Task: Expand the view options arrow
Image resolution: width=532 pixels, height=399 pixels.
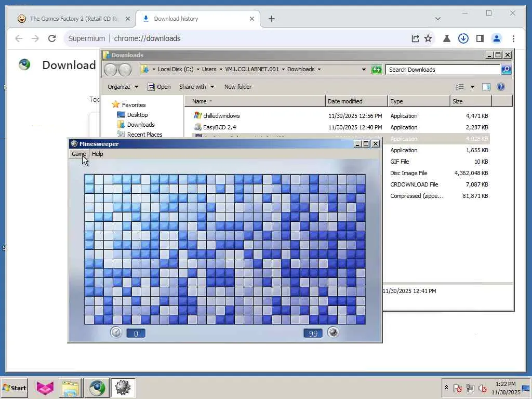Action: click(x=472, y=87)
